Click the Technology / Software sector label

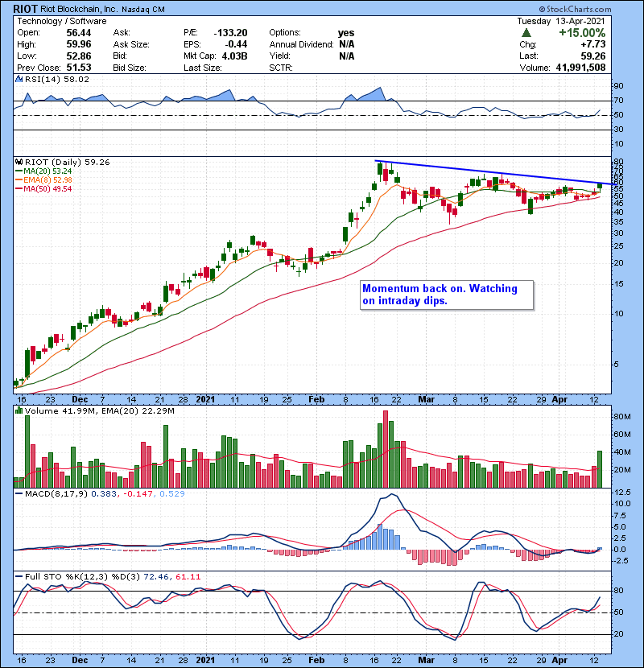[61, 21]
